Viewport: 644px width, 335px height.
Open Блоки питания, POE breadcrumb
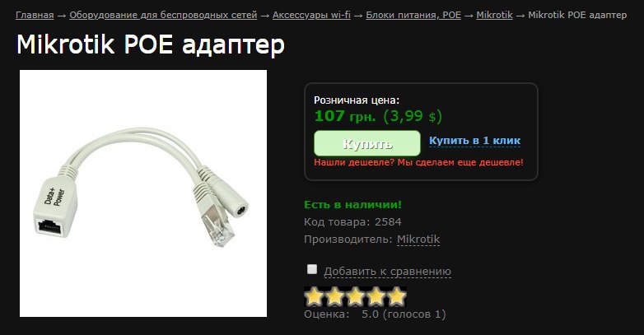413,15
